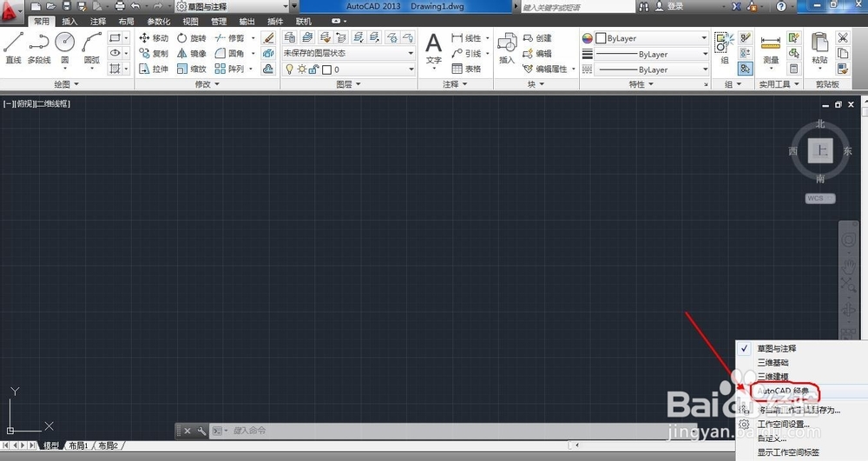868x461 pixels.
Task: Expand the 绘图 panel
Action: pyautogui.click(x=67, y=84)
